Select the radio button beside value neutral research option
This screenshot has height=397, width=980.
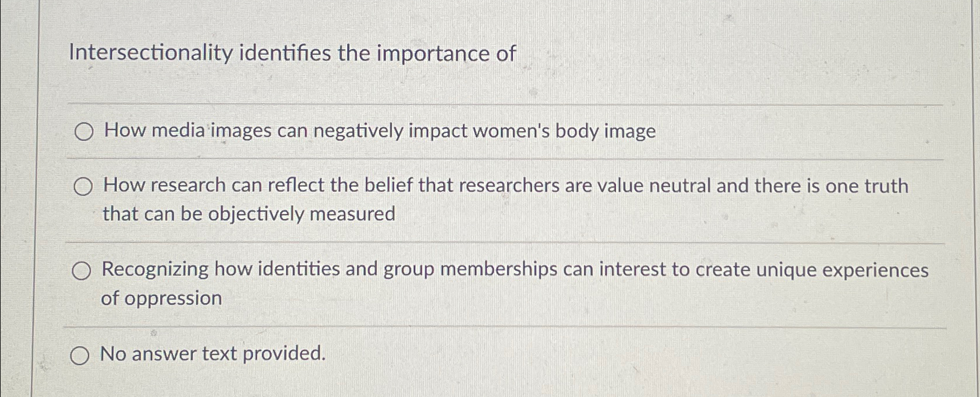[x=84, y=187]
